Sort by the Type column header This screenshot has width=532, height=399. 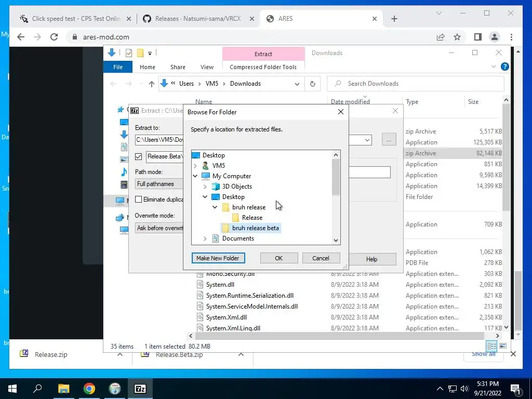click(x=412, y=102)
